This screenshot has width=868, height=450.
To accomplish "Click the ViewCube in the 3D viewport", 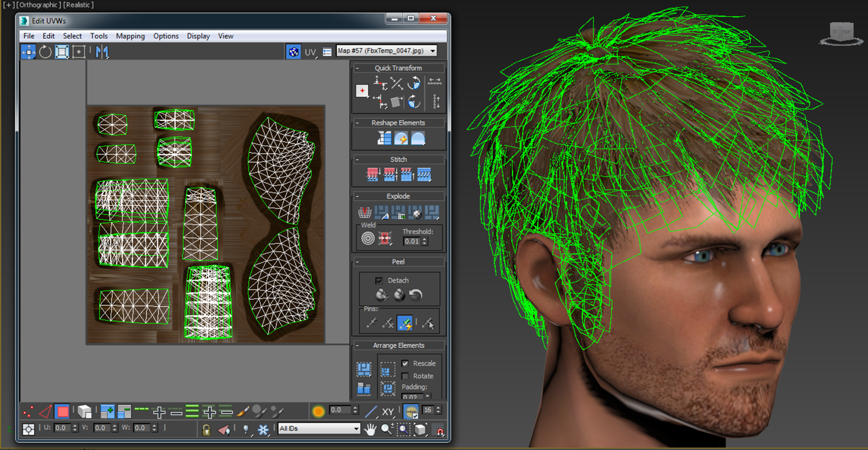I will point(841,33).
